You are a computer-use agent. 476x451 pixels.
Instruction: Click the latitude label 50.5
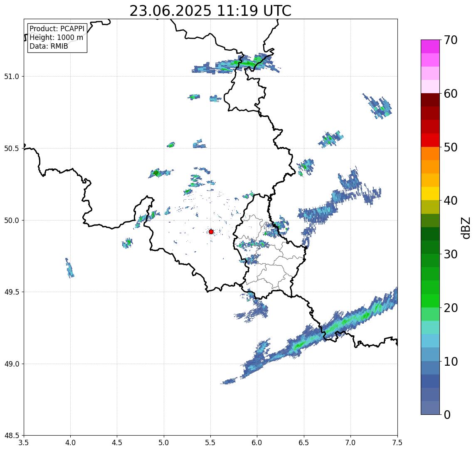pyautogui.click(x=12, y=149)
